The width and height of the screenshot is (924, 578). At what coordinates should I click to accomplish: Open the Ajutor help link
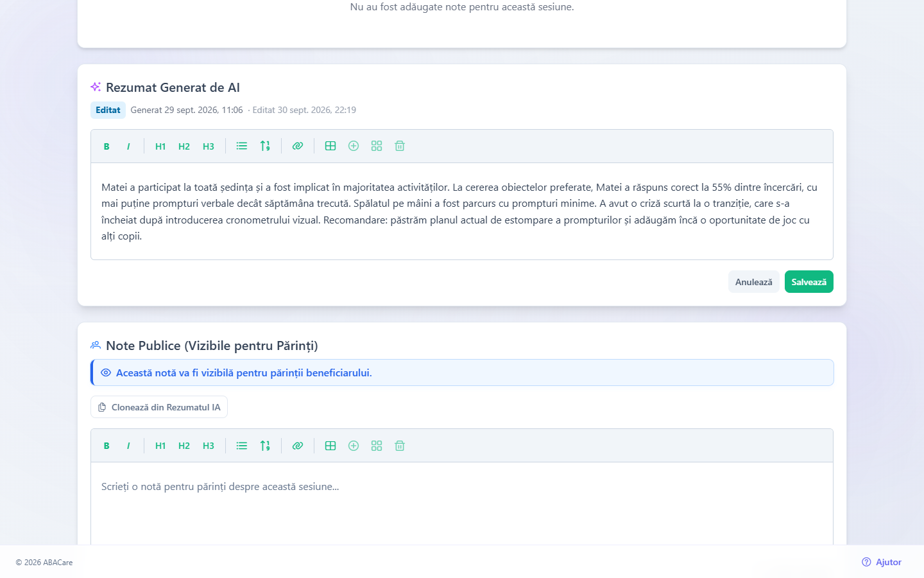(882, 562)
